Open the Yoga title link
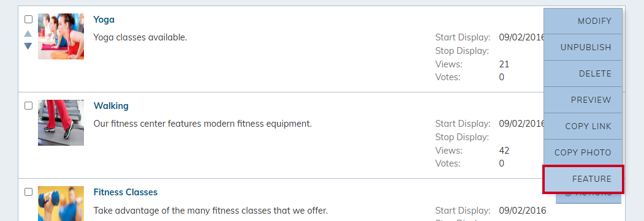The image size is (644, 221). click(x=104, y=20)
